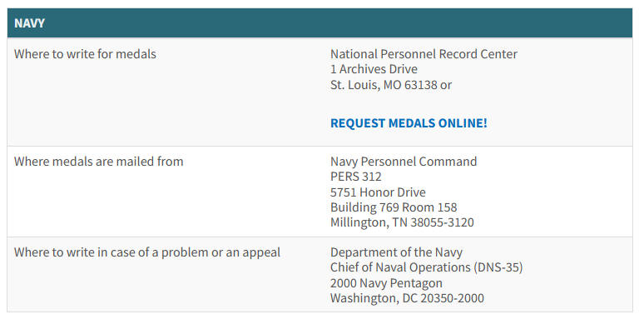Image resolution: width=644 pixels, height=319 pixels.
Task: Click 'Building 769 Room 158' text
Action: 394,207
